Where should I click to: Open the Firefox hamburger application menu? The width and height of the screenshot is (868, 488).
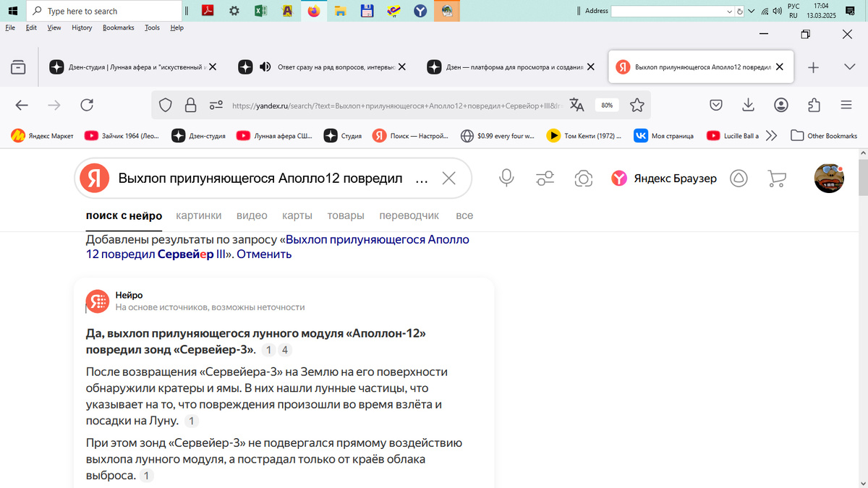(x=846, y=106)
